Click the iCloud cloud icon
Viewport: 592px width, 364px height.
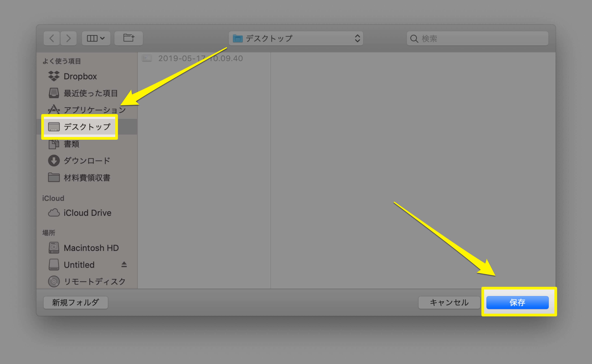click(x=54, y=213)
